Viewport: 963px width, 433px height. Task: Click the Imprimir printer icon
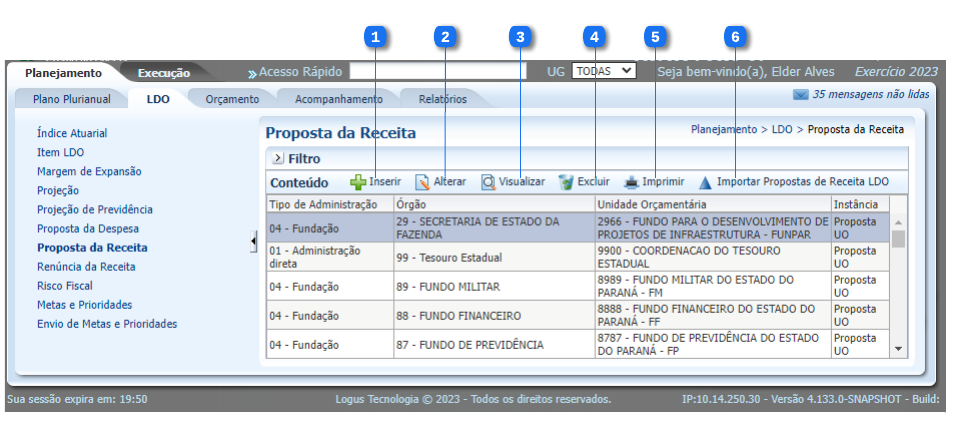point(631,182)
